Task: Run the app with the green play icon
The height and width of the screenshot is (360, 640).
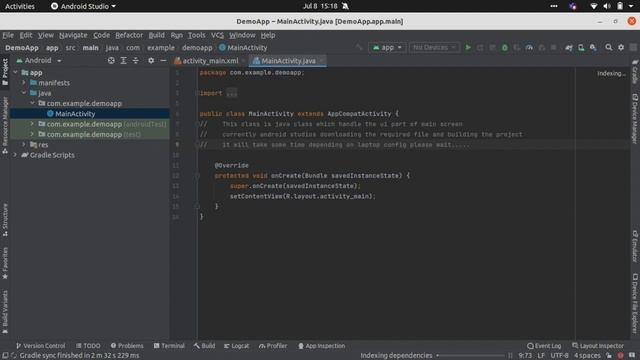Action: click(x=468, y=47)
